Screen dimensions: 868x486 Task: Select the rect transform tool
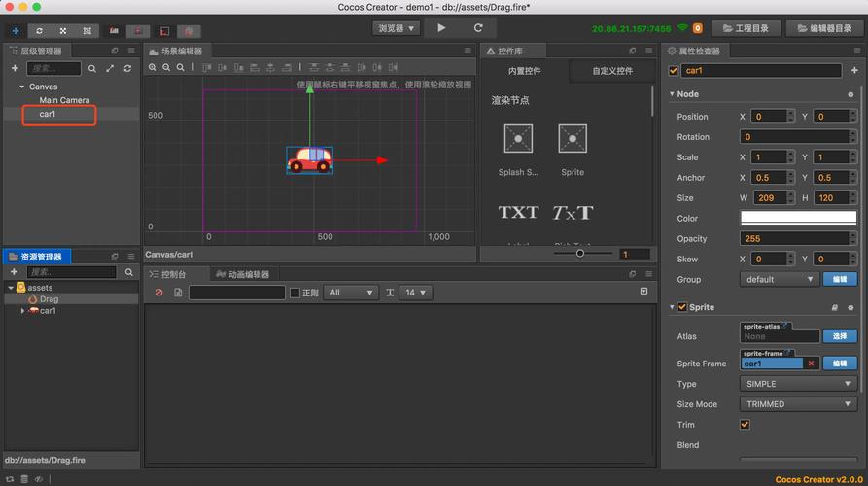pos(87,31)
